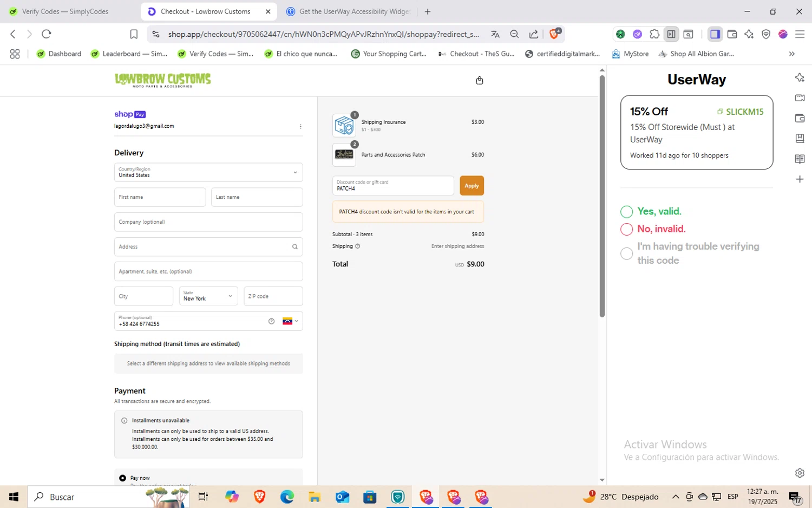Show more bookmarks chevron
The width and height of the screenshot is (812, 508).
(792, 54)
